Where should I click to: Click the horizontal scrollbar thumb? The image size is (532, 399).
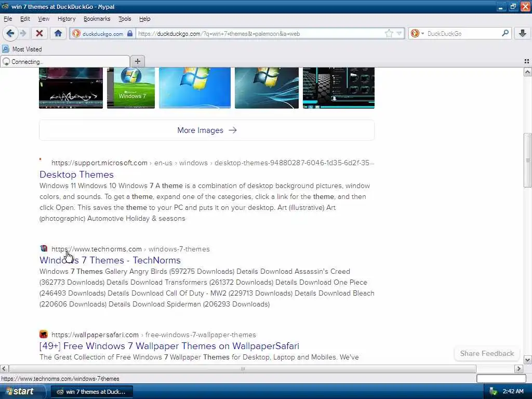click(x=243, y=368)
